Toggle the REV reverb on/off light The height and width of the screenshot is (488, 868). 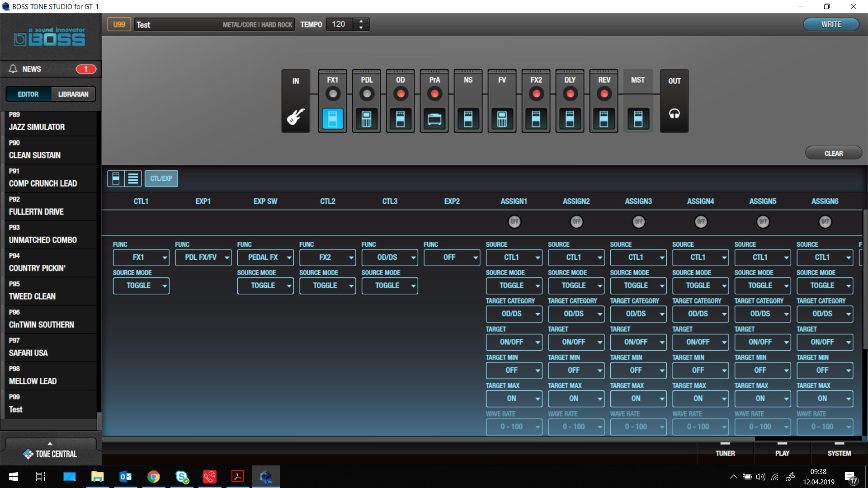point(604,94)
